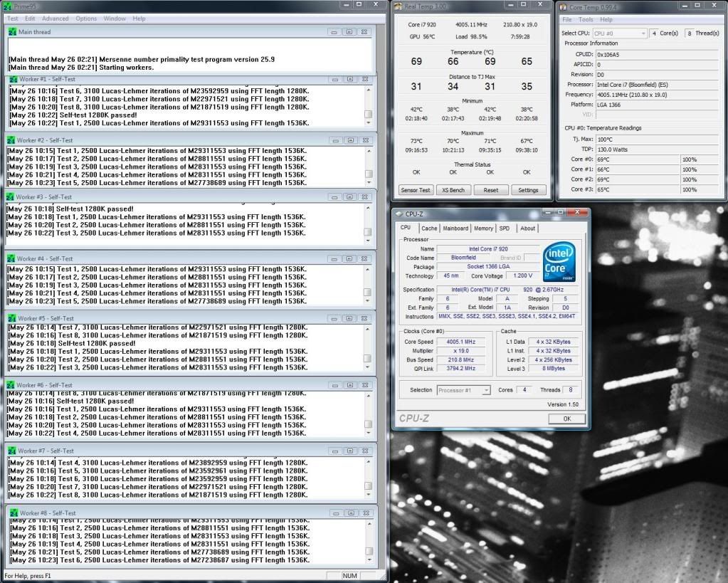Click the Core Speed value 4005.1 MHz

point(461,342)
